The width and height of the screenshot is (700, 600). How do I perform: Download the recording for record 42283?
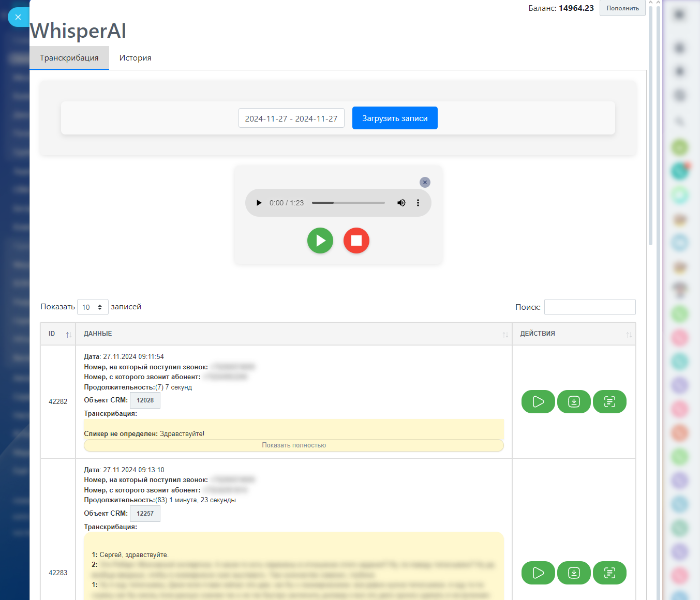pyautogui.click(x=574, y=573)
